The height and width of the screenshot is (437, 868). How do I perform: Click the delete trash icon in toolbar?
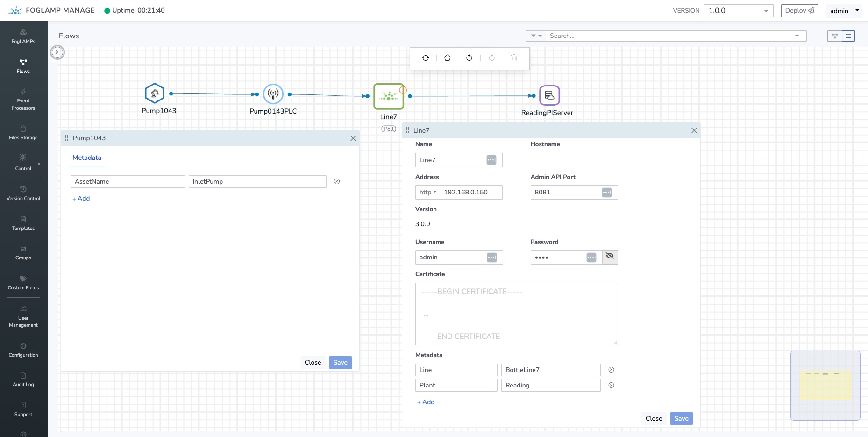pos(514,58)
